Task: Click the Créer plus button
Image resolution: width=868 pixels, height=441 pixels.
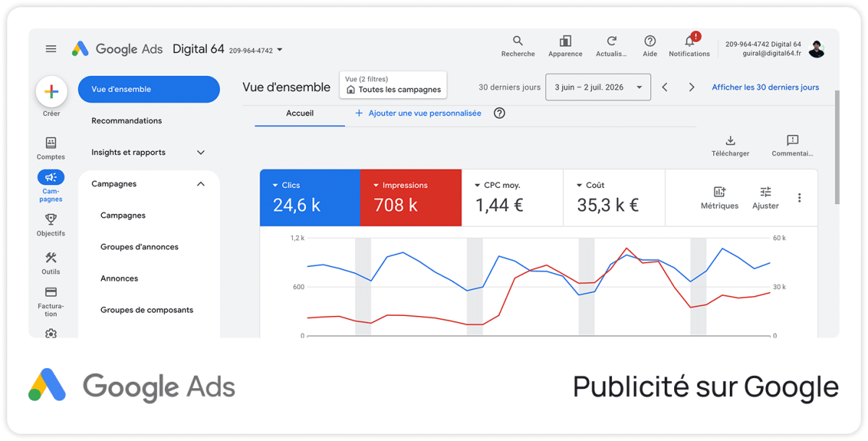Action: pos(51,92)
